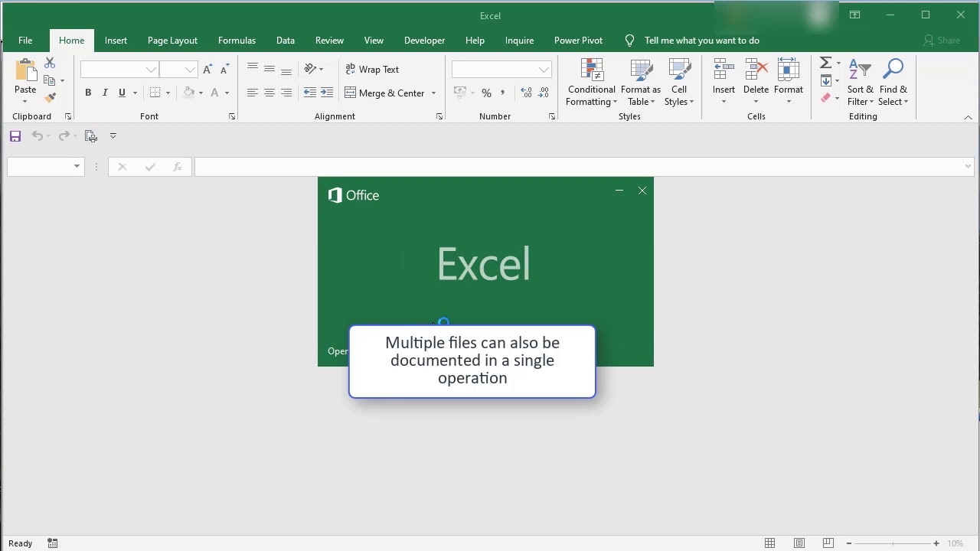The width and height of the screenshot is (980, 551).
Task: Increase font size with larger A icon
Action: click(x=207, y=70)
